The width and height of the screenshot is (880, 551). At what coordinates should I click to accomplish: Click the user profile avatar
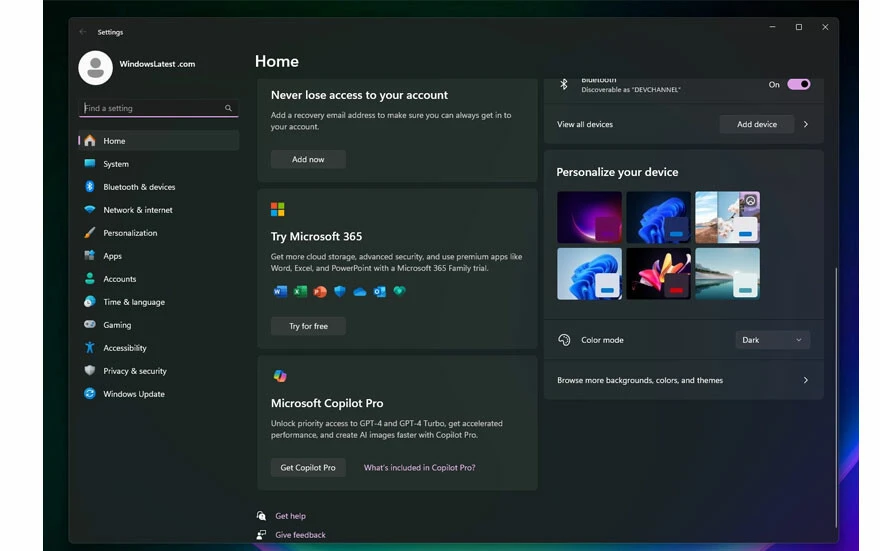point(95,68)
